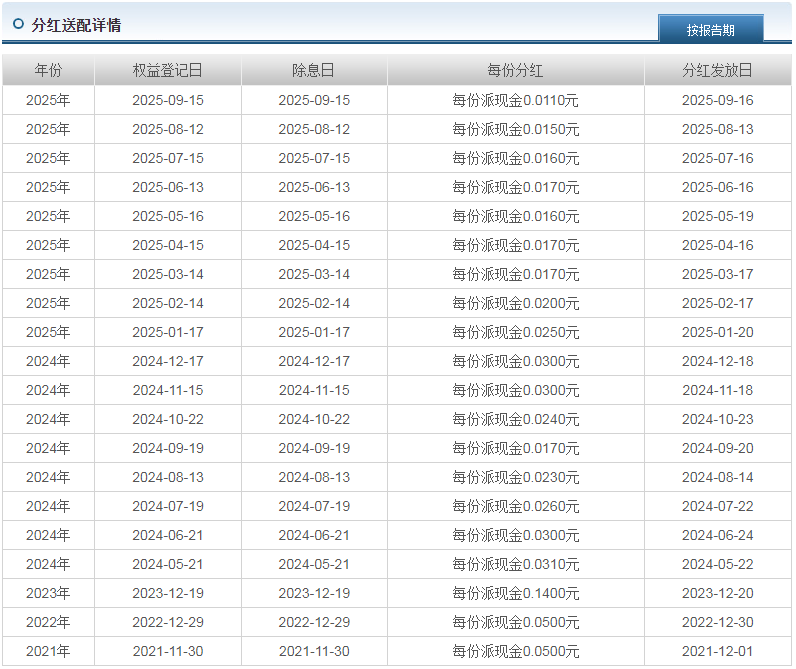The height and width of the screenshot is (669, 796).
Task: Select payout date 2022-12-30
Action: (717, 622)
